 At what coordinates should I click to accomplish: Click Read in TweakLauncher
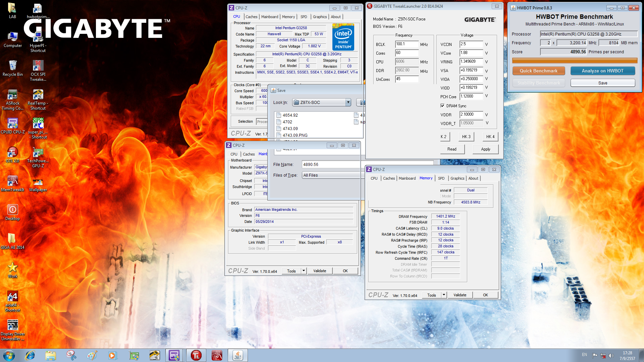[452, 149]
